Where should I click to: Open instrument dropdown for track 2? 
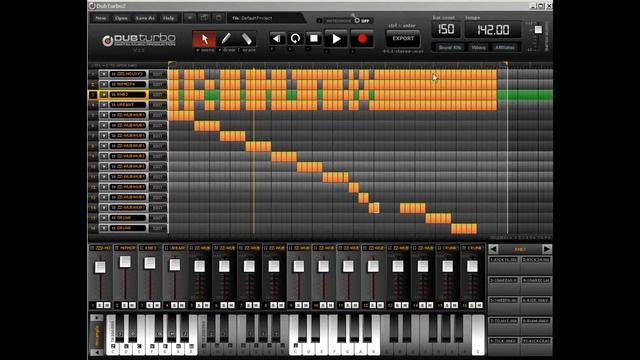[104, 84]
